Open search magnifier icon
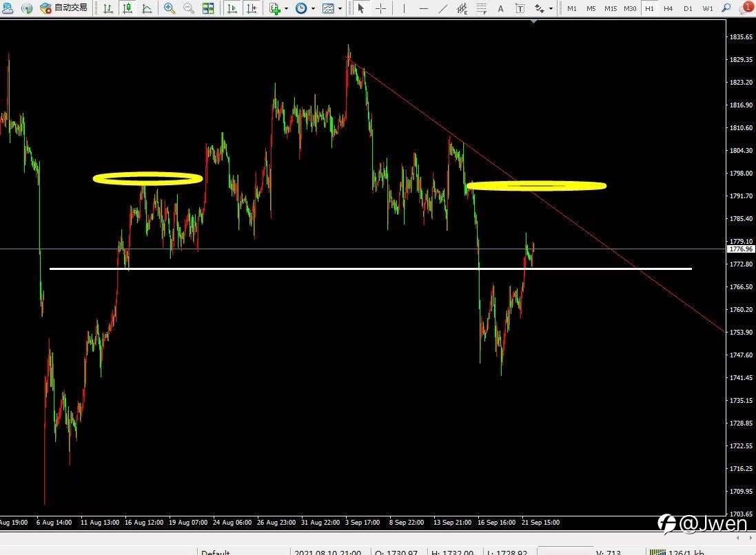The width and height of the screenshot is (756, 555). click(726, 8)
